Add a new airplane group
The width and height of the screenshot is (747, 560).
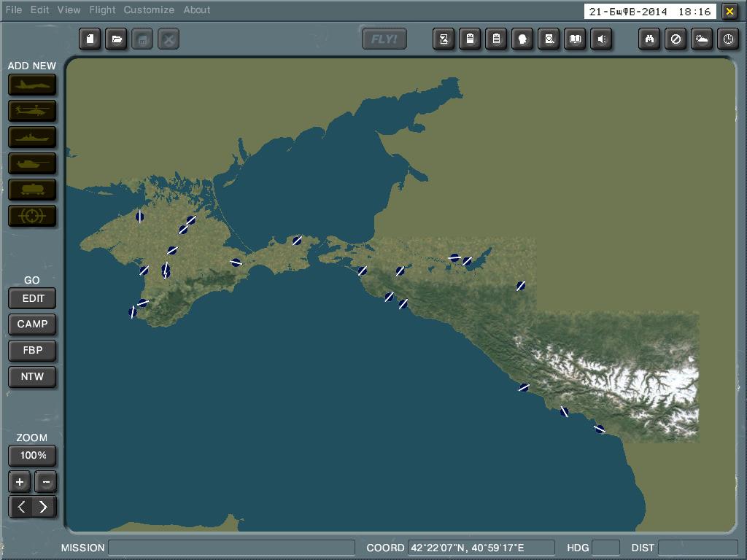(x=32, y=85)
